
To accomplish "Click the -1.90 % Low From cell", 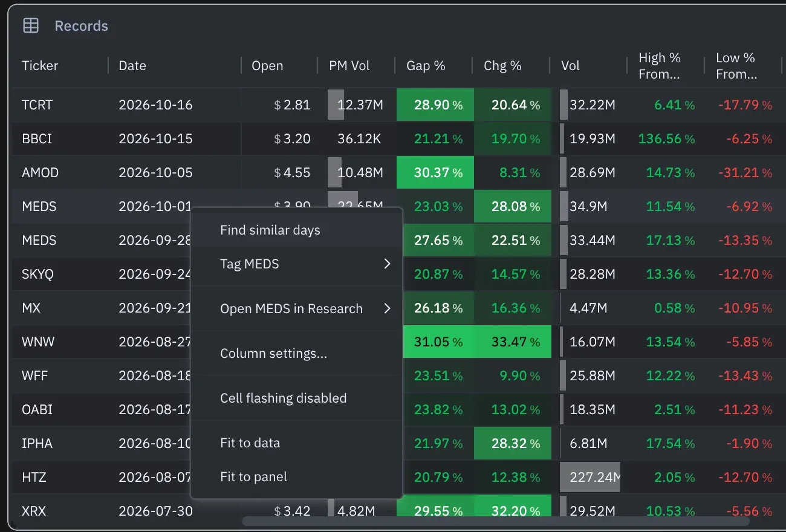I will coord(744,444).
